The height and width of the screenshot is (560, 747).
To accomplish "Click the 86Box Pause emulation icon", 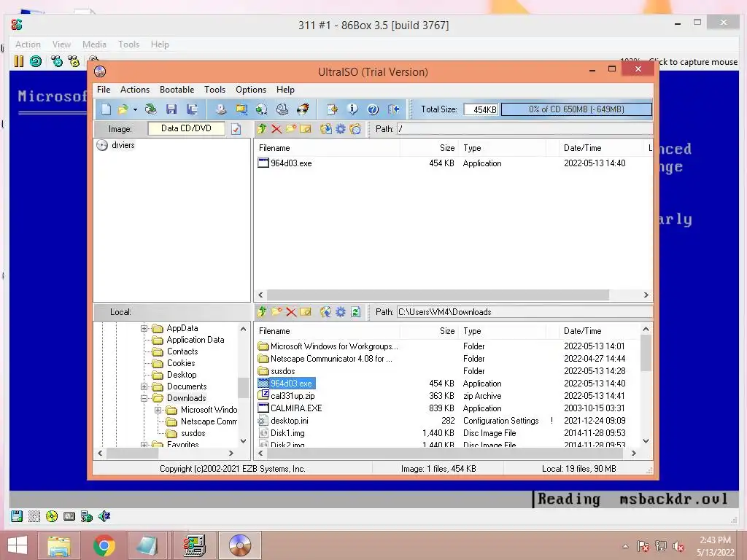I will (x=18, y=61).
